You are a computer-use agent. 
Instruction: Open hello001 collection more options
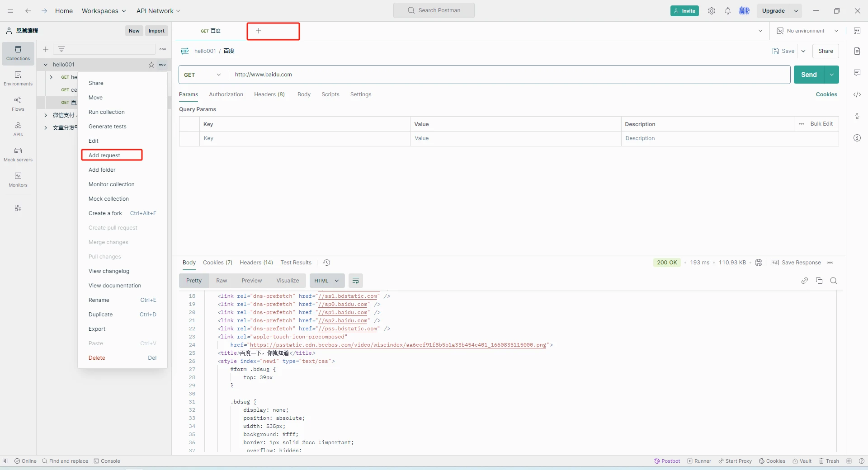[x=162, y=65]
